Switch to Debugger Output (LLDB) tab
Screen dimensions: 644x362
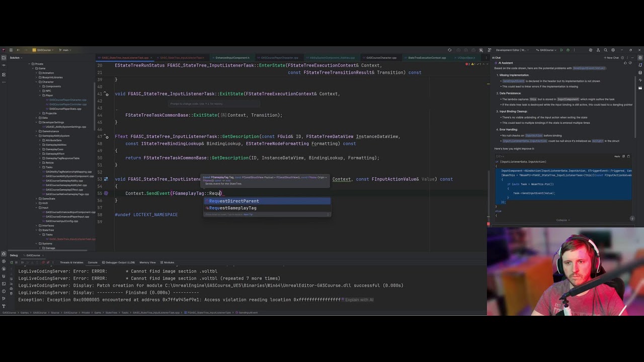(x=120, y=262)
